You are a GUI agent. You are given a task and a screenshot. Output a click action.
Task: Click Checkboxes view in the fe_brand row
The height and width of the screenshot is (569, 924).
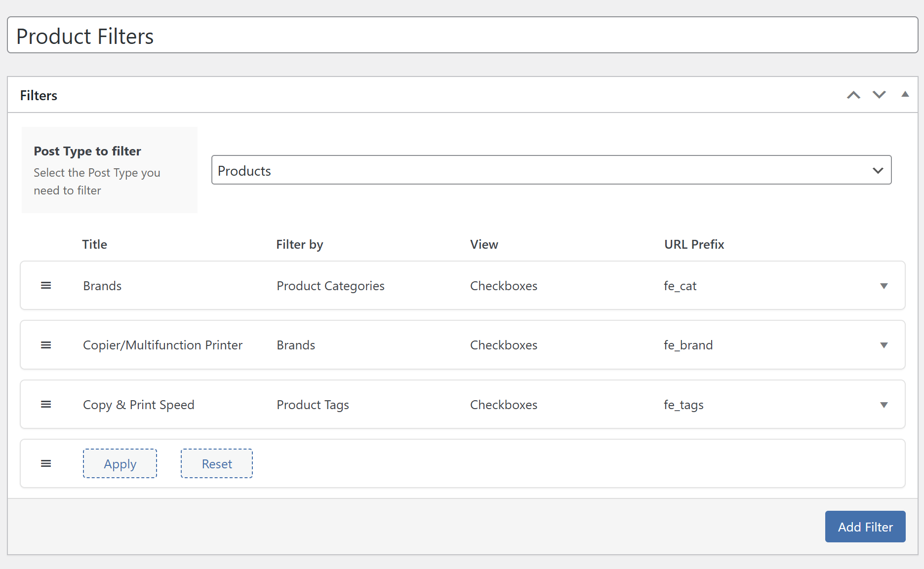pyautogui.click(x=504, y=345)
